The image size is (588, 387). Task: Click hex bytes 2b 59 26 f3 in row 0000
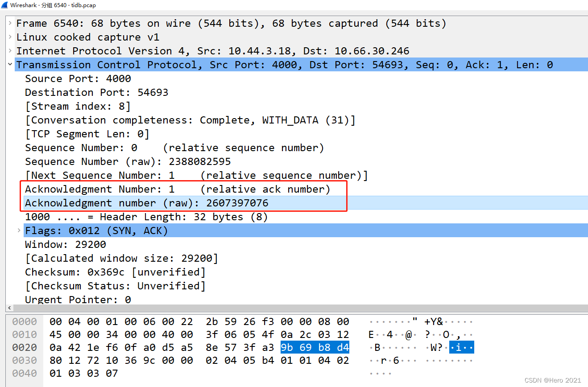[240, 321]
